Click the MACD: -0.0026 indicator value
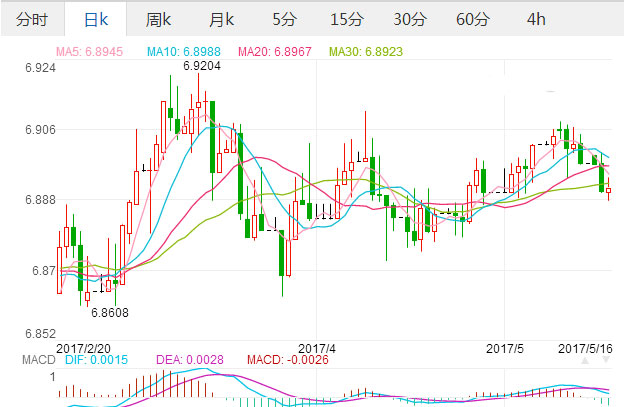Viewport: 624px width, 407px height. (288, 360)
